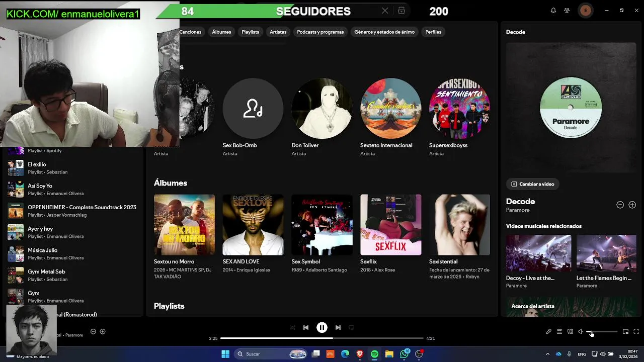The height and width of the screenshot is (362, 644).
Task: Clear the search field with the X
Action: (385, 11)
